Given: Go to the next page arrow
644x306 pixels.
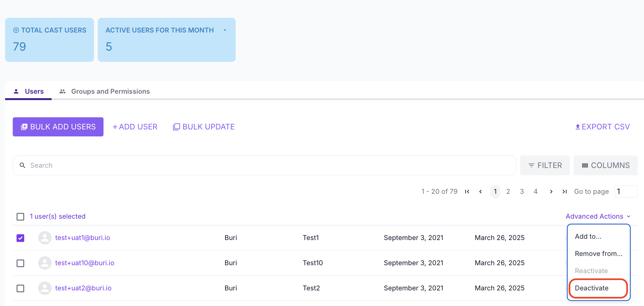Looking at the screenshot, I should pyautogui.click(x=551, y=192).
